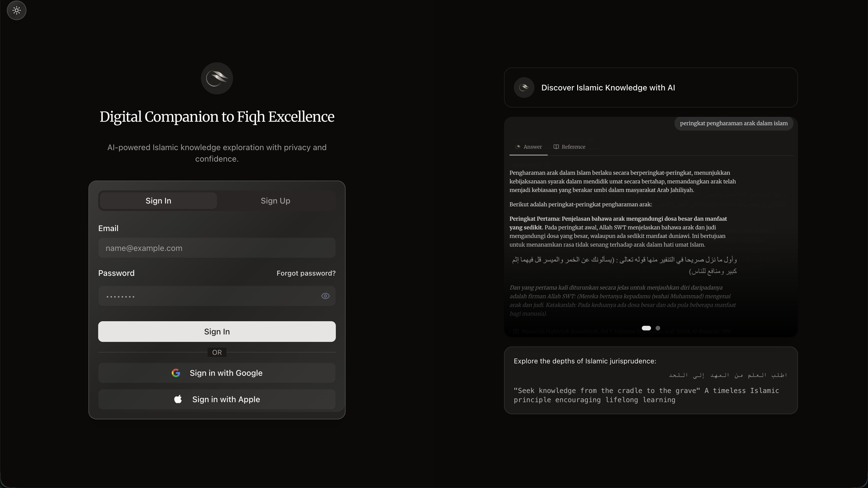Click the small icon beside Answer tab
This screenshot has width=868, height=488.
(518, 147)
